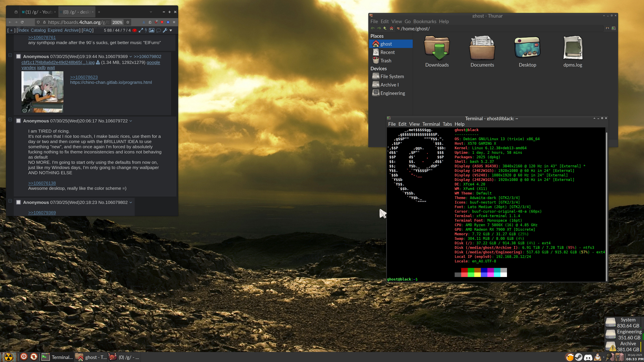
Task: Click the uBlock Origin shield icon
Action: [156, 22]
